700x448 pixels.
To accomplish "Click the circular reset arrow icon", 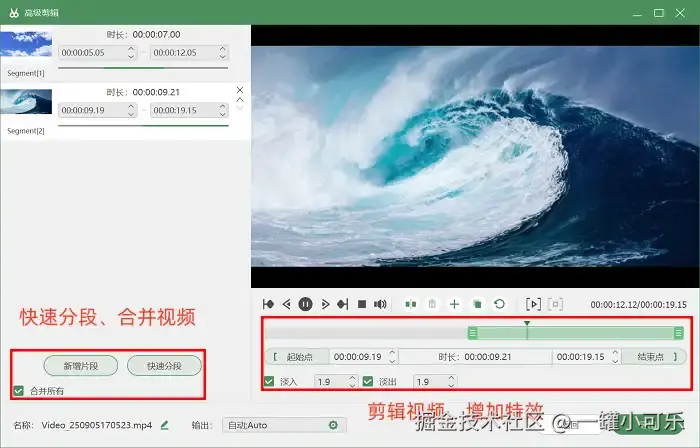I will [x=500, y=304].
